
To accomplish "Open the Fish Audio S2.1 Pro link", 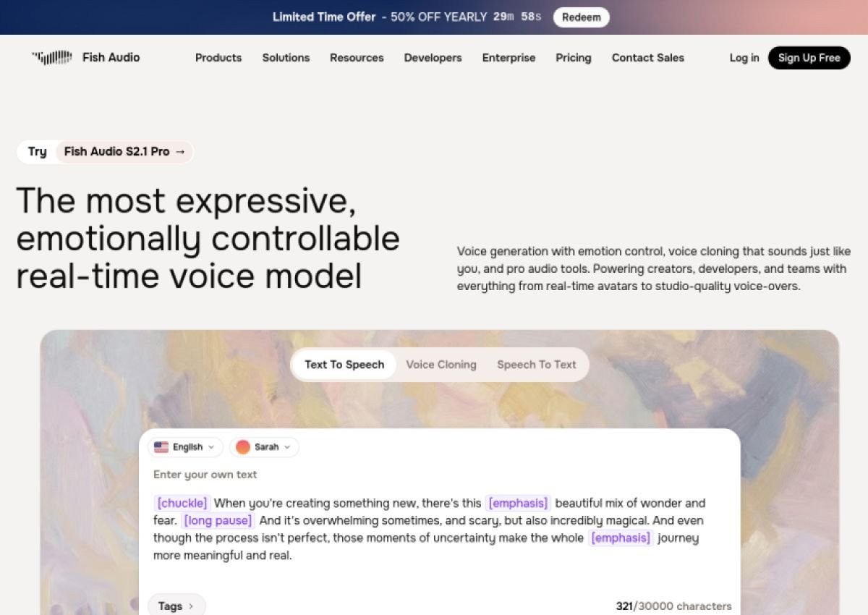I will tap(124, 152).
